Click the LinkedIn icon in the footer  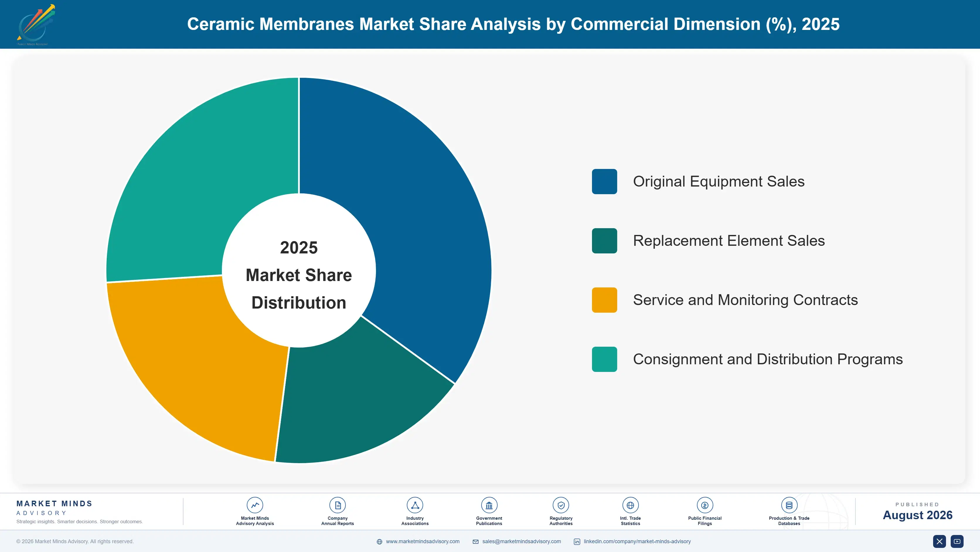click(577, 542)
